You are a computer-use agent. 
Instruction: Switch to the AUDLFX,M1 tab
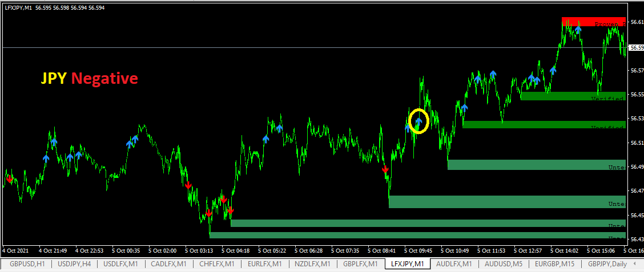tap(454, 264)
